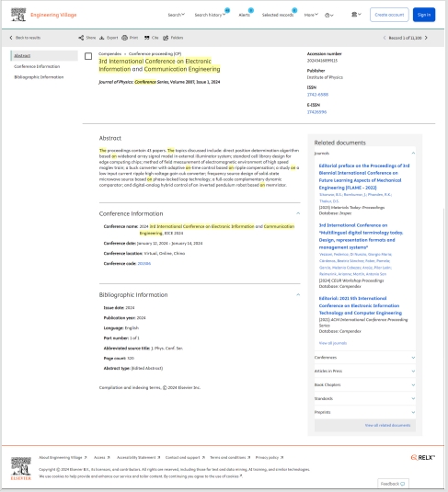This screenshot has width=448, height=492.
Task: Click the Folders icon
Action: [166, 38]
